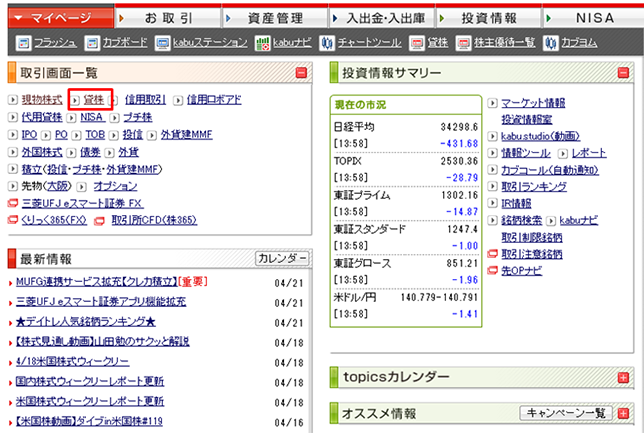Open オプション link
Viewport: 644px width, 433px height.
pos(115,187)
